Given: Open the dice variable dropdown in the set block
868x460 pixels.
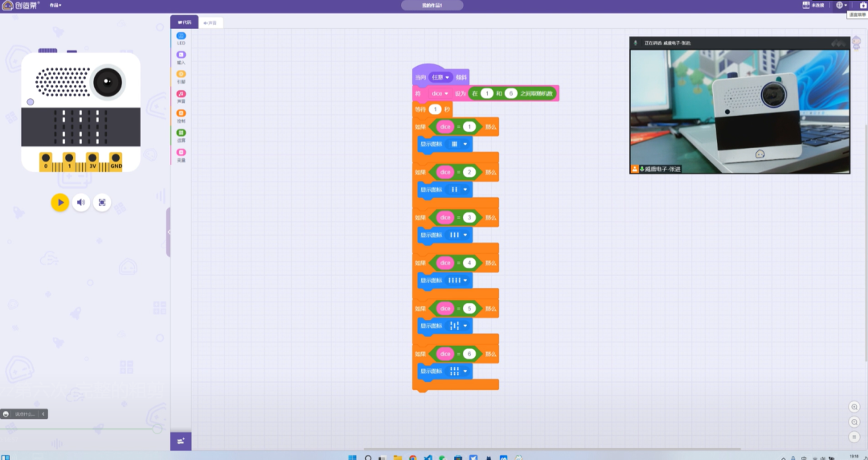Looking at the screenshot, I should pyautogui.click(x=440, y=94).
